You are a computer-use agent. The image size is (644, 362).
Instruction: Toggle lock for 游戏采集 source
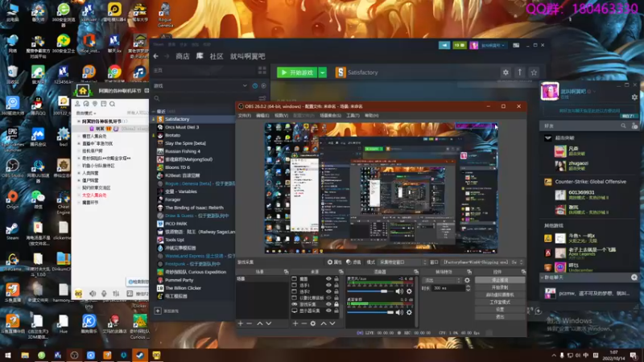point(336,304)
